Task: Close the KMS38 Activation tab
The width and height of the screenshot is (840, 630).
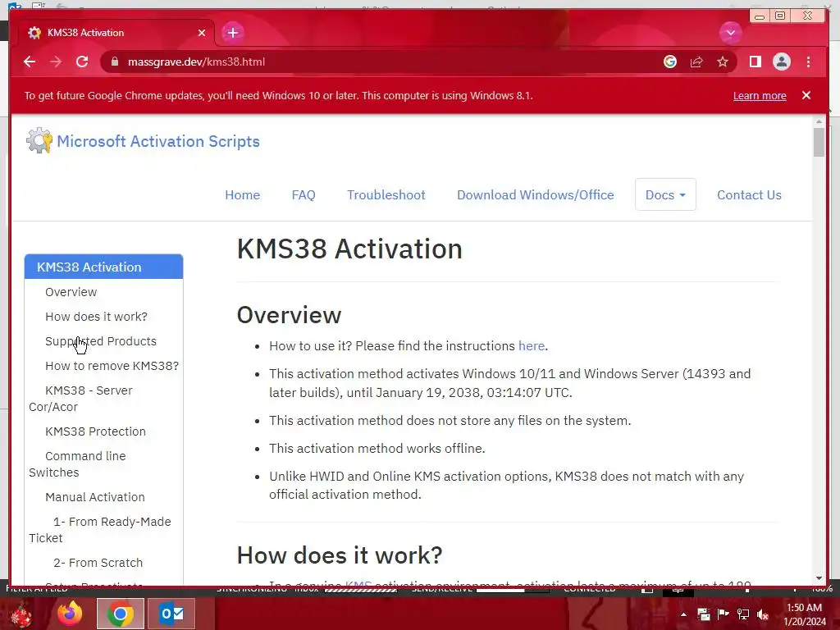Action: point(202,33)
